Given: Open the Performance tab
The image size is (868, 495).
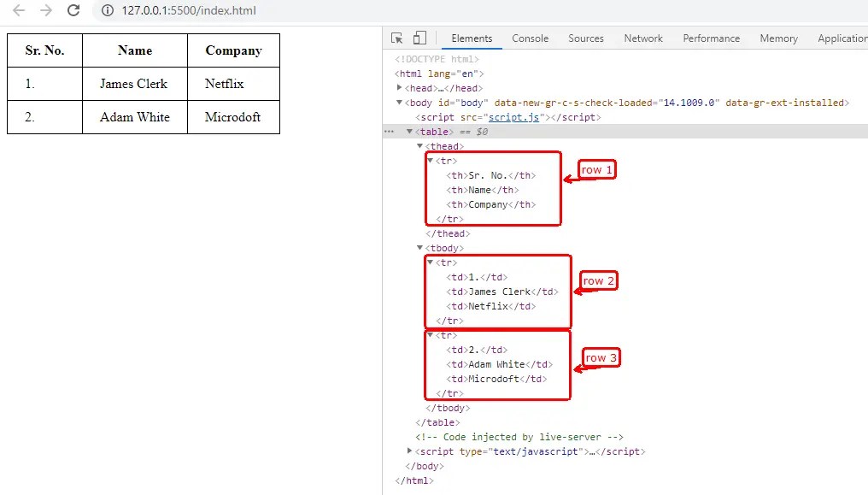Looking at the screenshot, I should 712,38.
